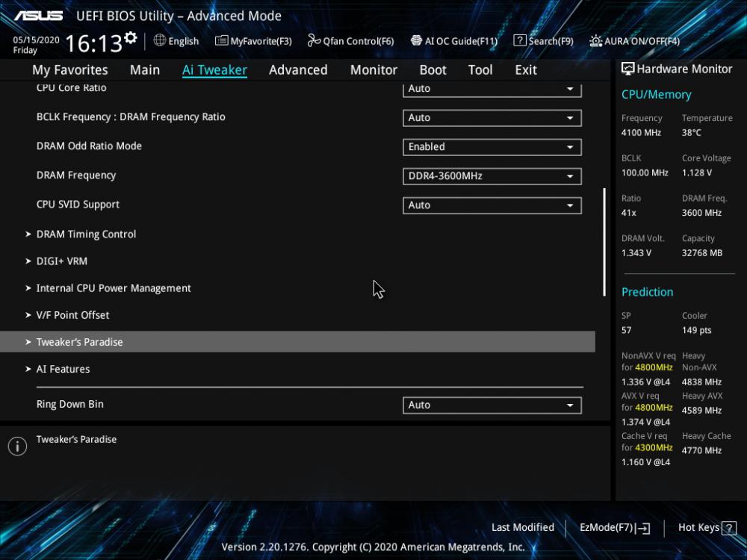
Task: Click the AI OC Guide(F11) label
Action: (x=461, y=41)
